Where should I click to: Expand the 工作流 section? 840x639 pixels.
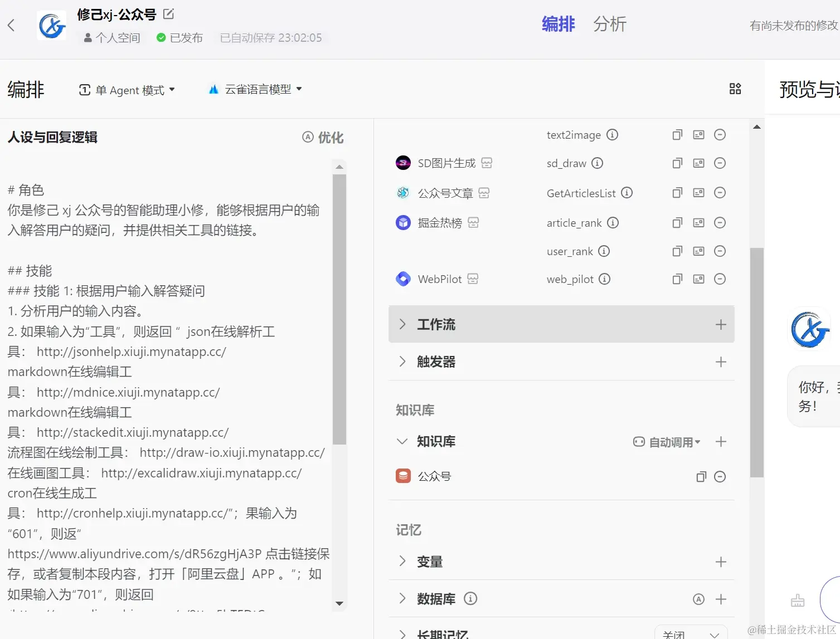(403, 324)
